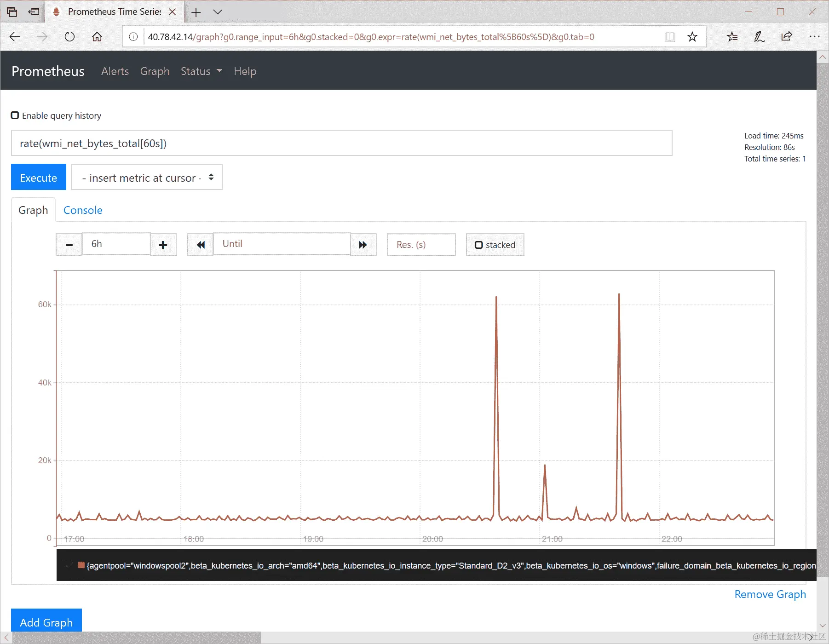Image resolution: width=829 pixels, height=644 pixels.
Task: Move graph end time backward
Action: click(201, 245)
